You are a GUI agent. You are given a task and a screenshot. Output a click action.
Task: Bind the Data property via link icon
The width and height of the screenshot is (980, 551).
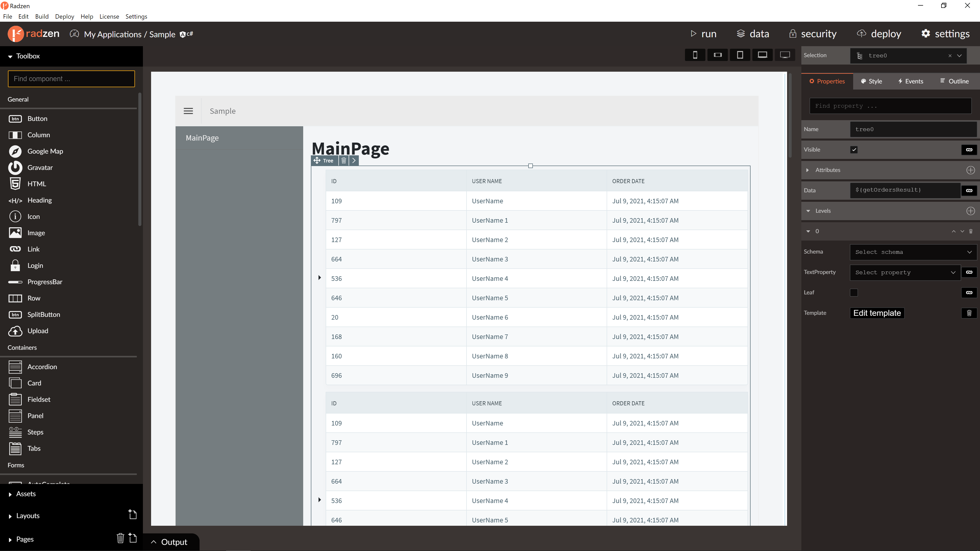coord(969,190)
